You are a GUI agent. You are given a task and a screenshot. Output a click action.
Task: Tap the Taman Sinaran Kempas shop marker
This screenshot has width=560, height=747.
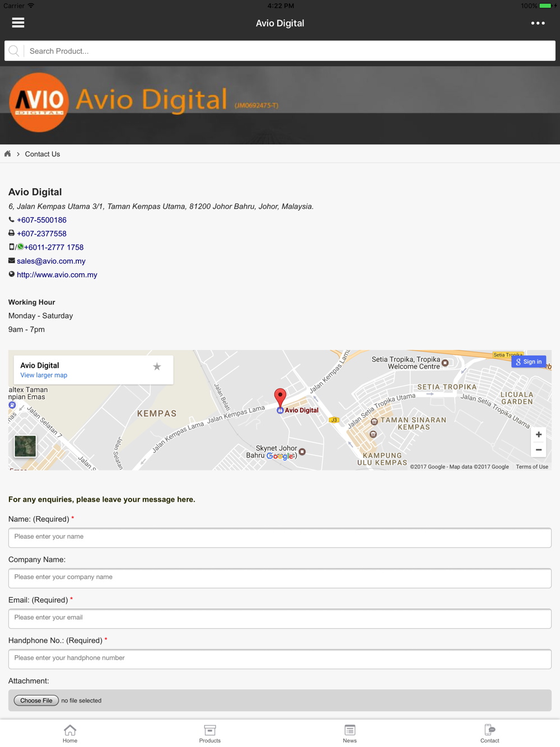pyautogui.click(x=374, y=422)
